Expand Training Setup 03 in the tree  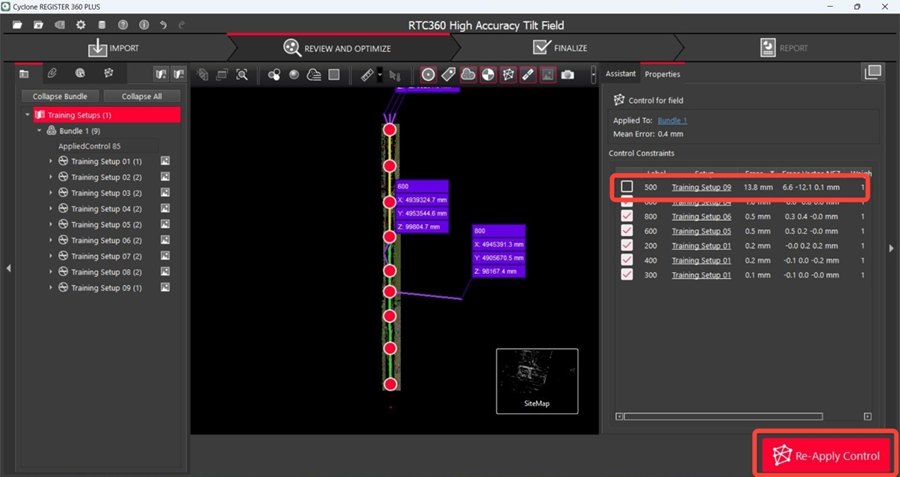tap(51, 193)
